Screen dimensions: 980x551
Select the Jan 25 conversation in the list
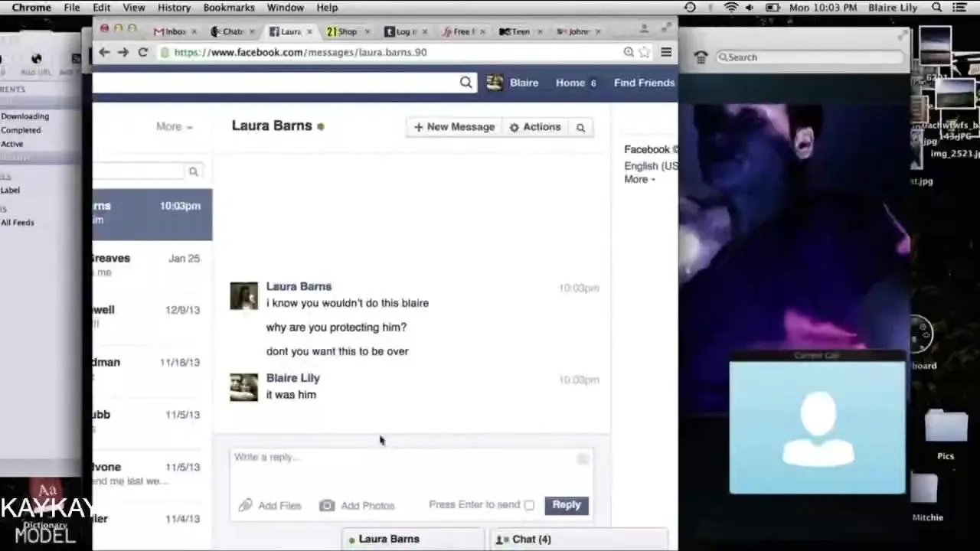[x=152, y=266]
